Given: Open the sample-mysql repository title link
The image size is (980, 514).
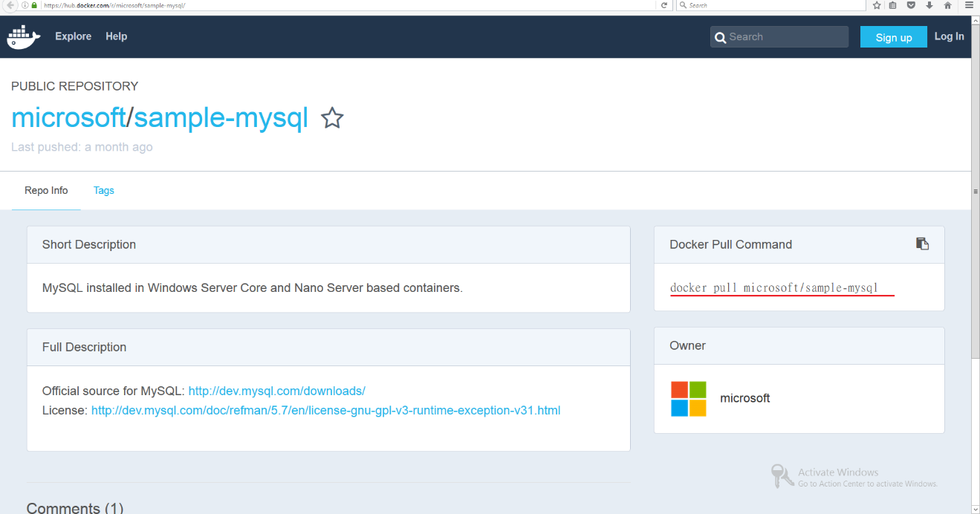Looking at the screenshot, I should coord(221,117).
